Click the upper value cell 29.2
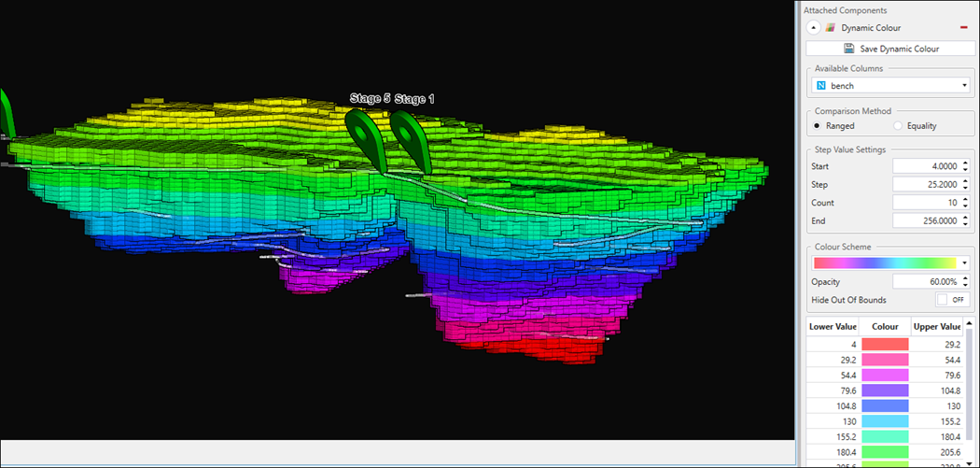Image resolution: width=980 pixels, height=468 pixels. click(936, 344)
